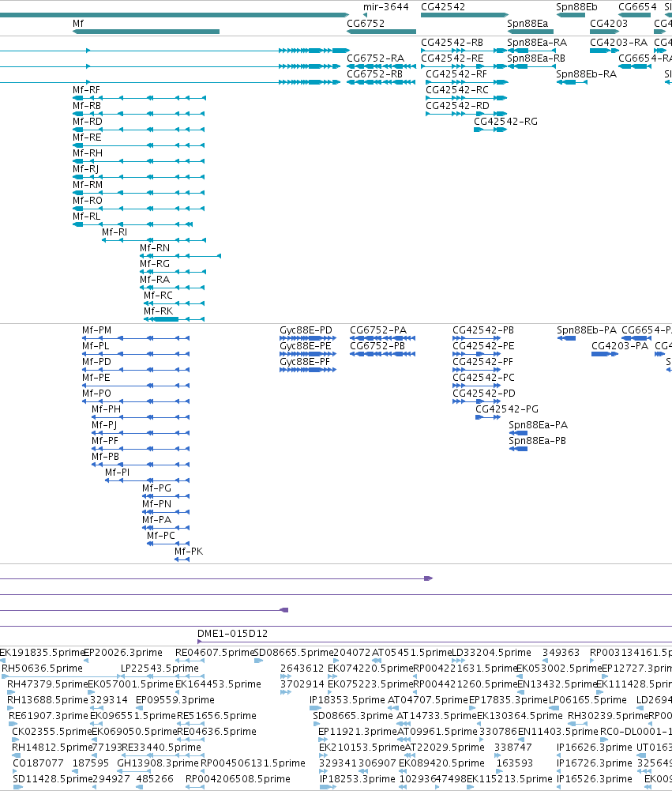The width and height of the screenshot is (672, 791).
Task: Click protein Gyc88E-PF
Action: tap(308, 370)
